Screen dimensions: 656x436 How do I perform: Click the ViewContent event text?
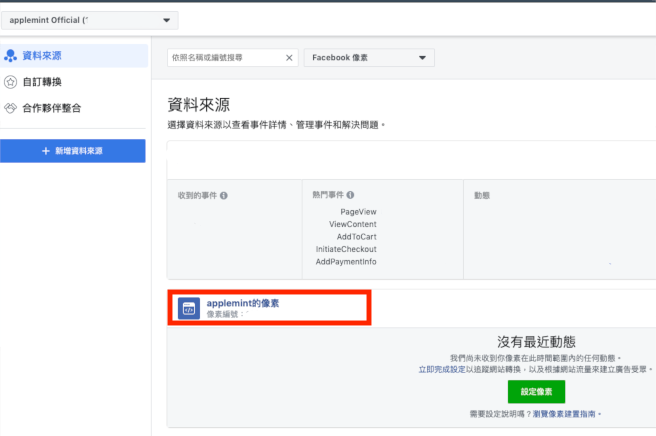(353, 224)
